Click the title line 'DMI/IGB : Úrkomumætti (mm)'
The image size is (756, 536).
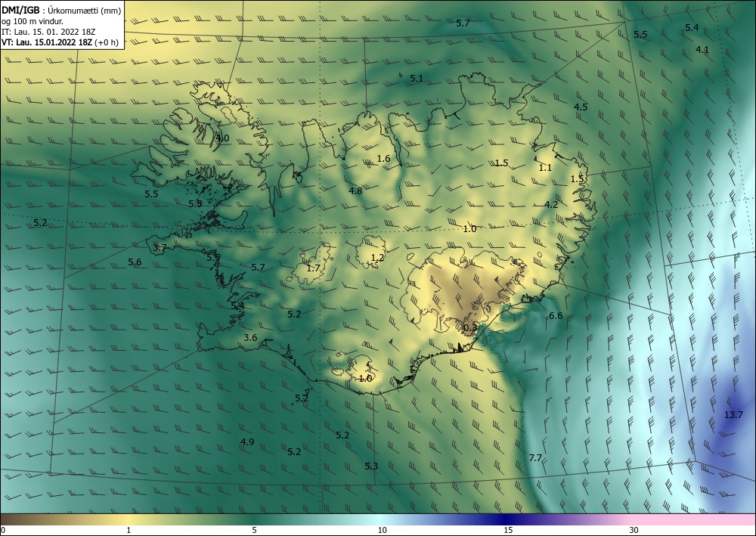[x=60, y=10]
